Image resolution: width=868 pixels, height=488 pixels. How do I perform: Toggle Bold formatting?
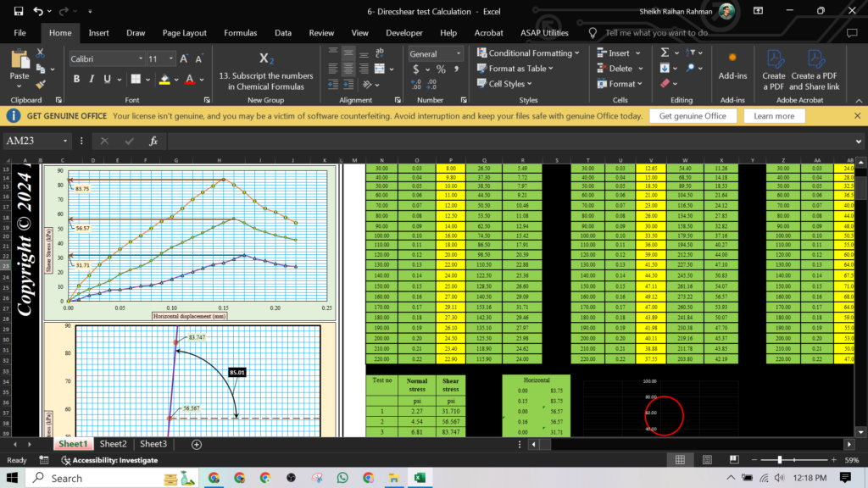pos(76,79)
